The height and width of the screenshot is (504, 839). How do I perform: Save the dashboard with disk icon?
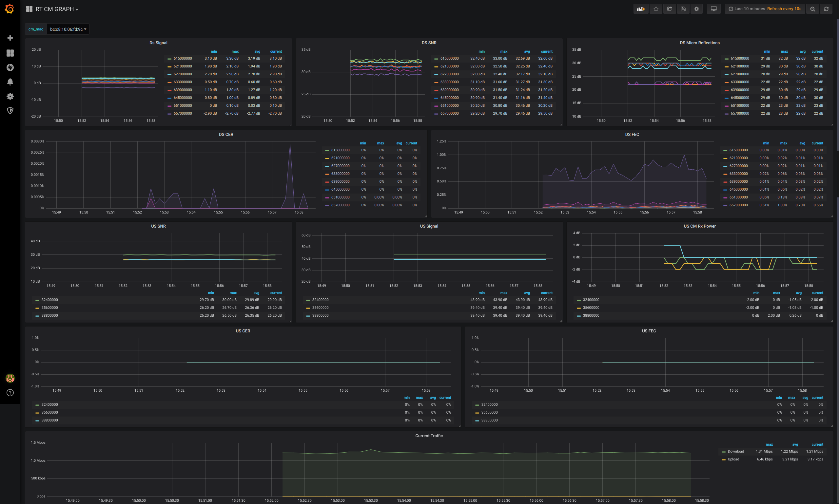coord(683,9)
